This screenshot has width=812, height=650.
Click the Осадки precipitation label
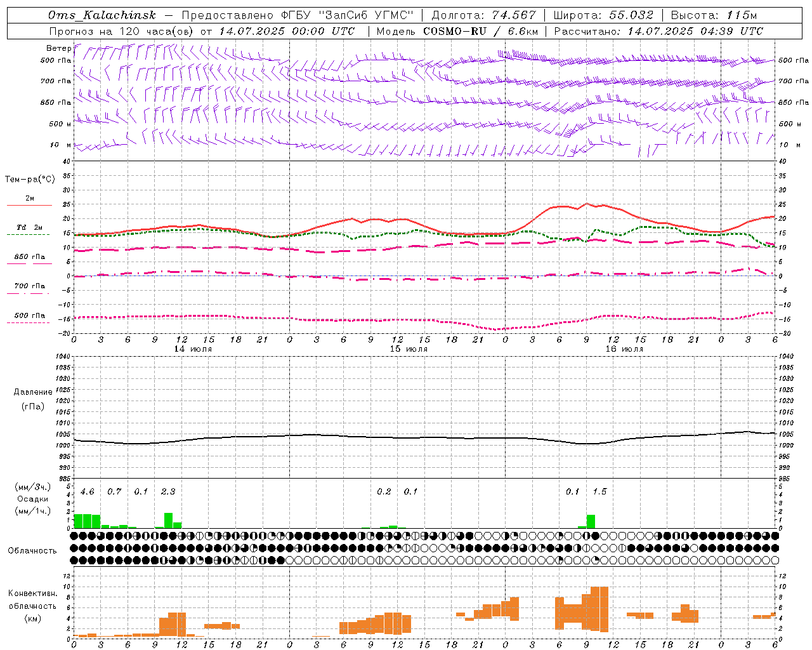33,499
